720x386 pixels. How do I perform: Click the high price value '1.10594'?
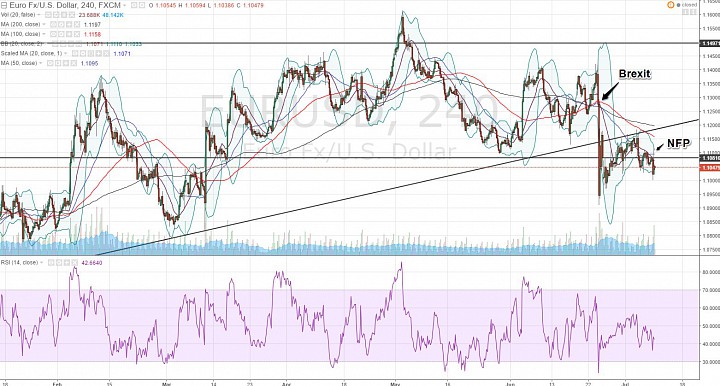point(195,5)
